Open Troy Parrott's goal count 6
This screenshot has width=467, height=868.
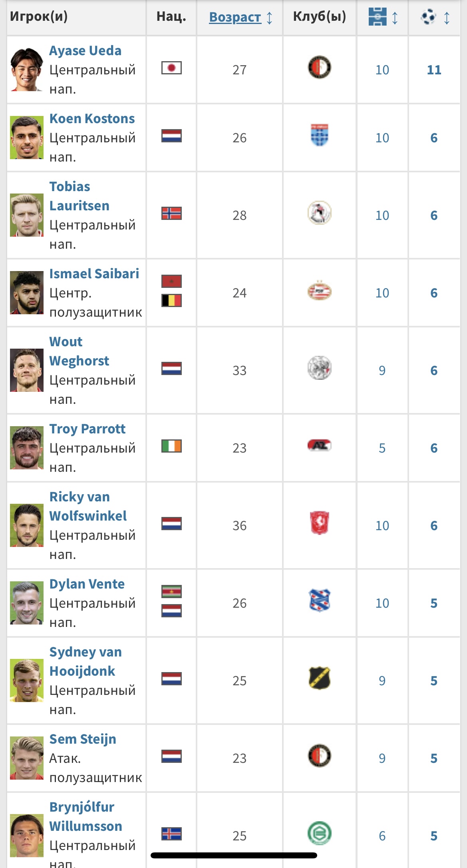[434, 448]
